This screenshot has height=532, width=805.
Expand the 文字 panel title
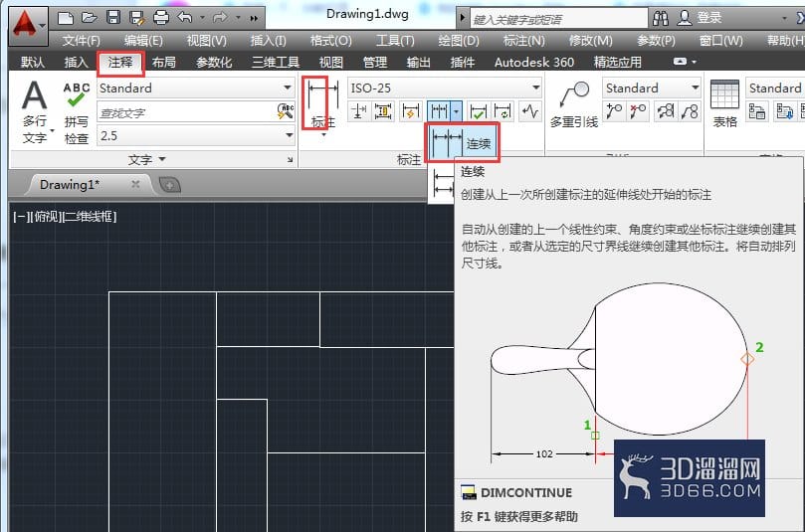[x=146, y=159]
